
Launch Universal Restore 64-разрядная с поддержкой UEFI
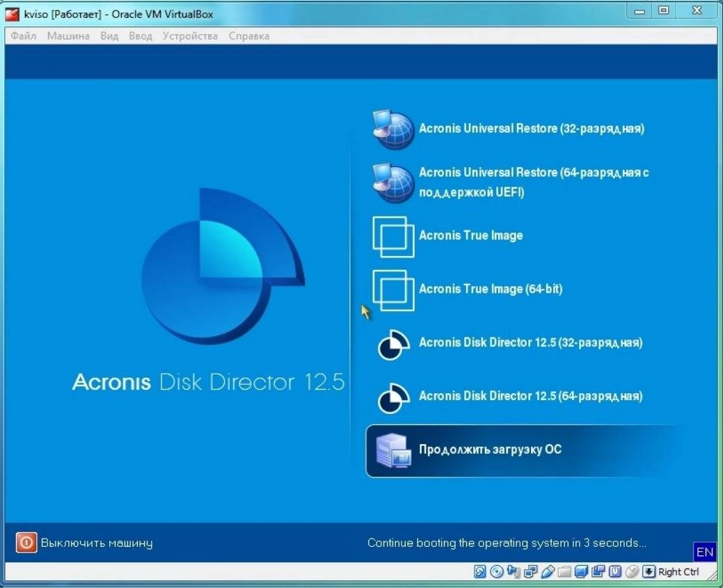(534, 182)
